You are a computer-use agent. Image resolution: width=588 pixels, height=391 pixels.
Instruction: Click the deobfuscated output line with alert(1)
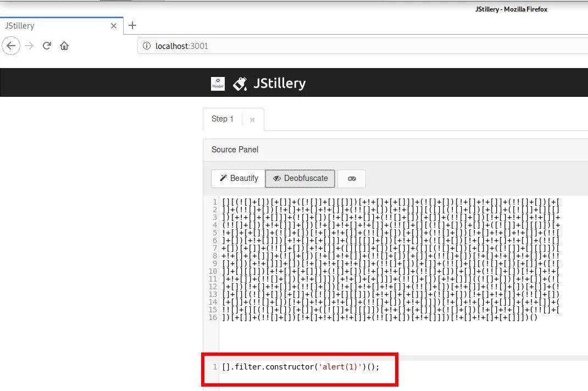301,367
